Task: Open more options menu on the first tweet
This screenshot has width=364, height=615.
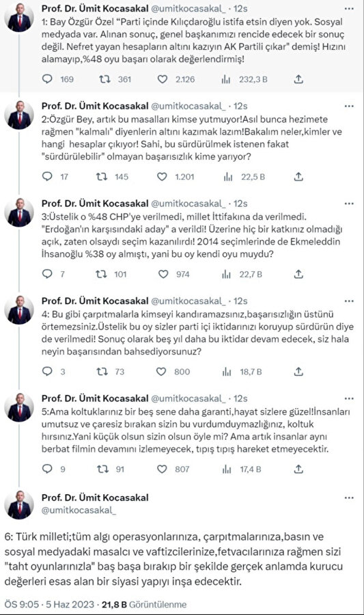Action: click(349, 9)
